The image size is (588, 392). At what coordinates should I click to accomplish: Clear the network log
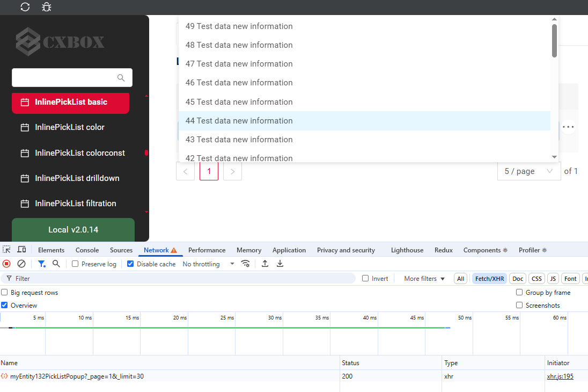(x=21, y=264)
